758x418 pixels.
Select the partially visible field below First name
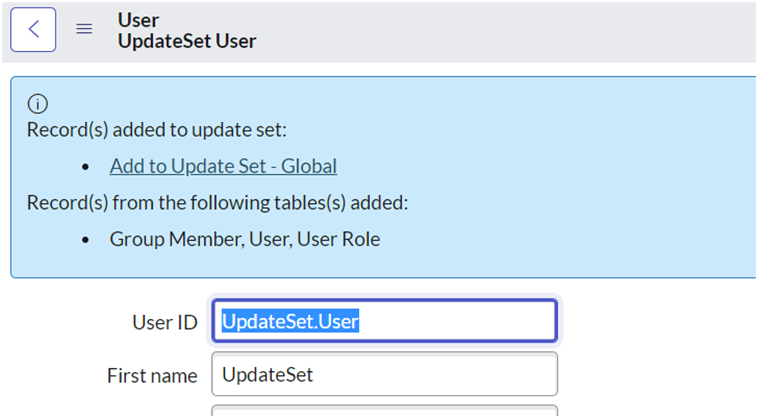coord(384,411)
